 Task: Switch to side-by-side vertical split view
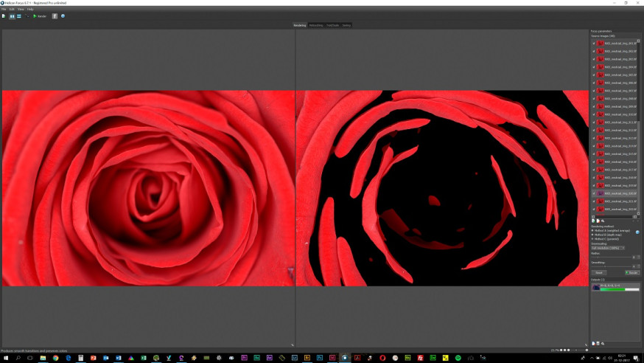(x=12, y=16)
